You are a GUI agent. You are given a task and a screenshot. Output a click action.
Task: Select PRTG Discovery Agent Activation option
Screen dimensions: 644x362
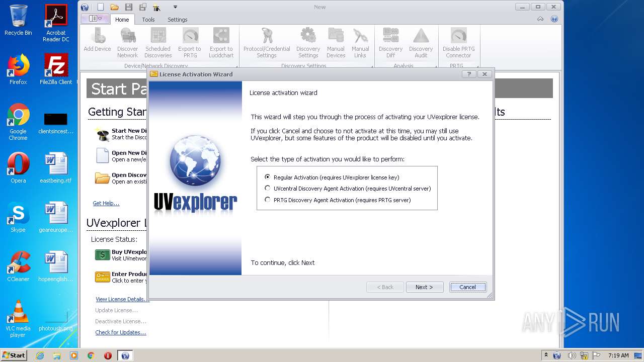(268, 200)
